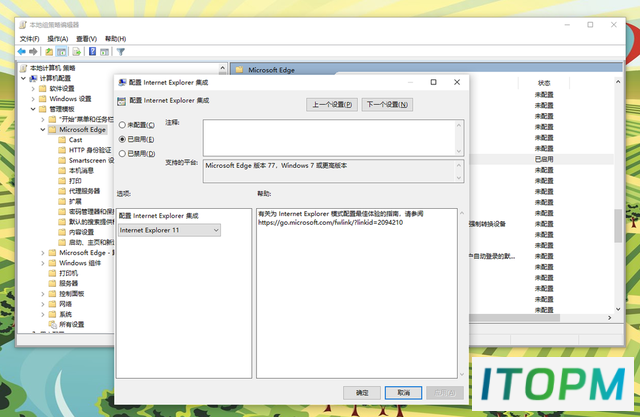Collapse the 管理模板 tree node
The width and height of the screenshot is (640, 417).
pyautogui.click(x=33, y=109)
